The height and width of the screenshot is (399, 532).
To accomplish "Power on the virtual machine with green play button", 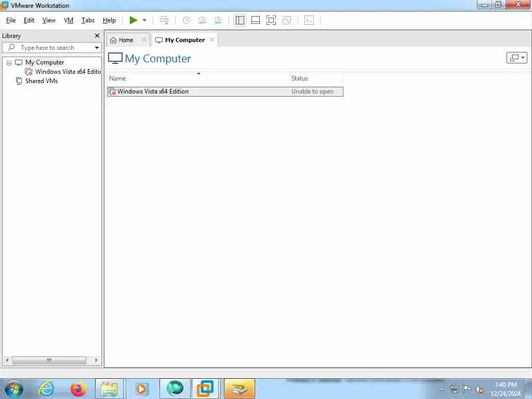I will tap(134, 20).
